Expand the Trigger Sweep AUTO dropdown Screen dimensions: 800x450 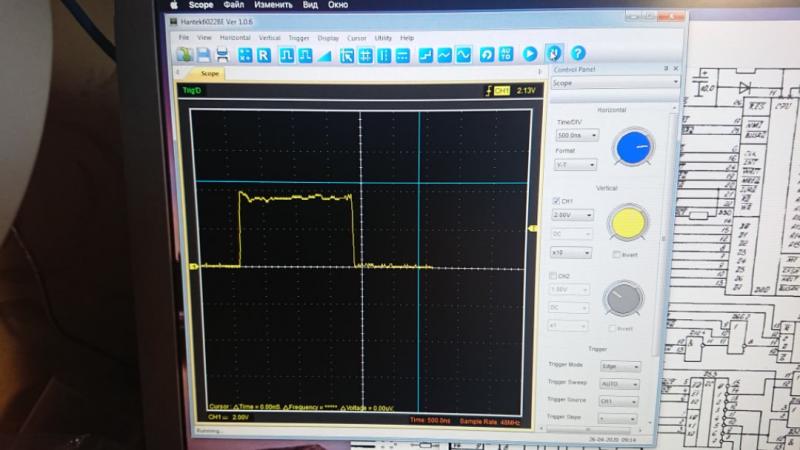[620, 383]
